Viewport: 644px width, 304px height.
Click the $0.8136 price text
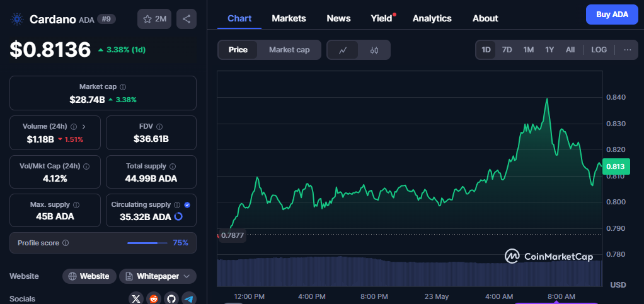50,50
